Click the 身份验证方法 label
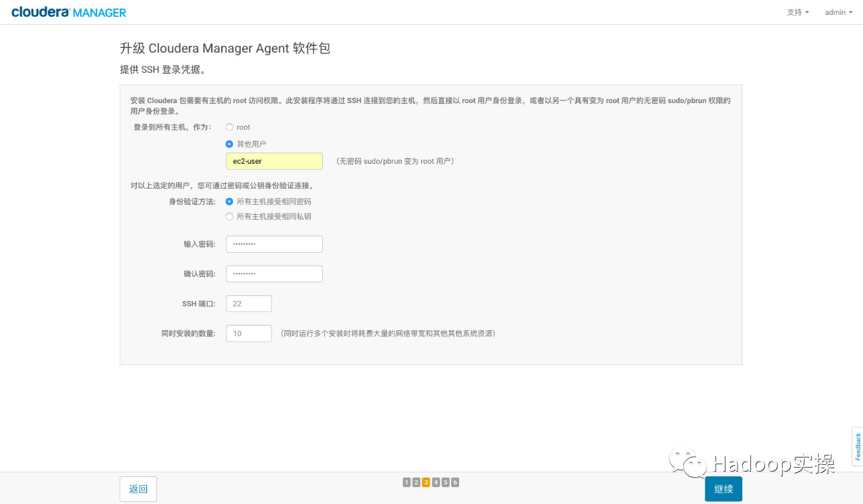863x504 pixels. coord(192,201)
